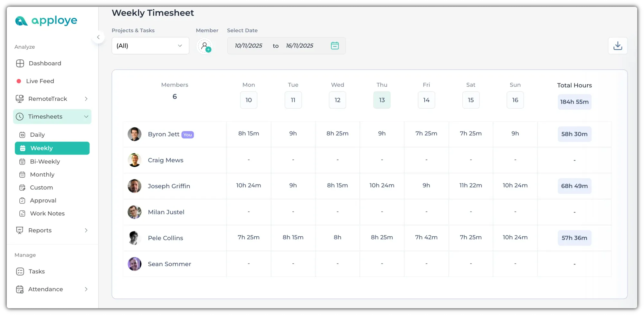Collapse the Timesheets menu section

point(86,117)
